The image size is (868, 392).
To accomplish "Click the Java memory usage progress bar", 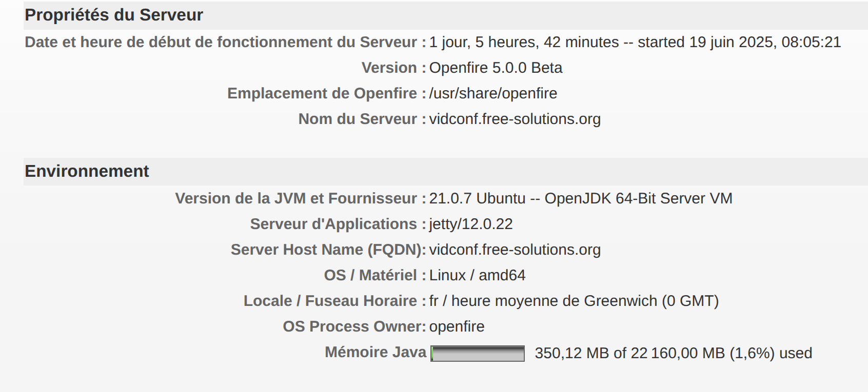I will point(478,354).
